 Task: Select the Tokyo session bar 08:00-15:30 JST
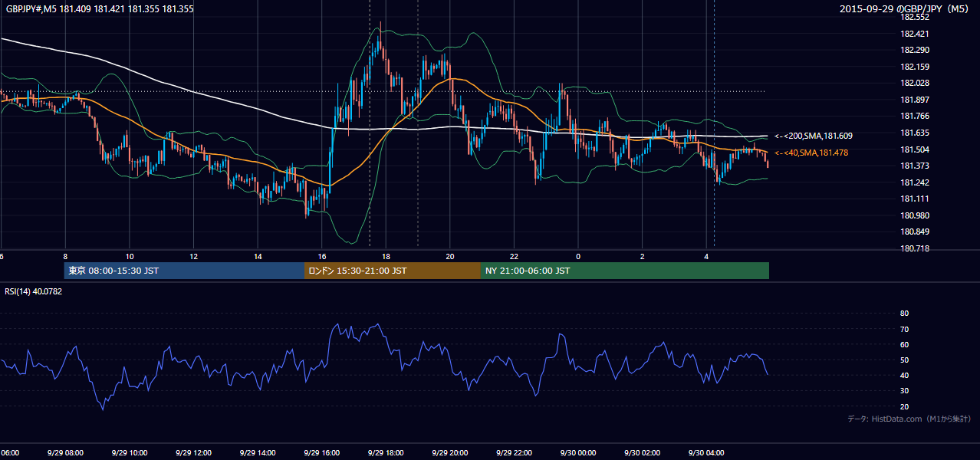pyautogui.click(x=184, y=271)
